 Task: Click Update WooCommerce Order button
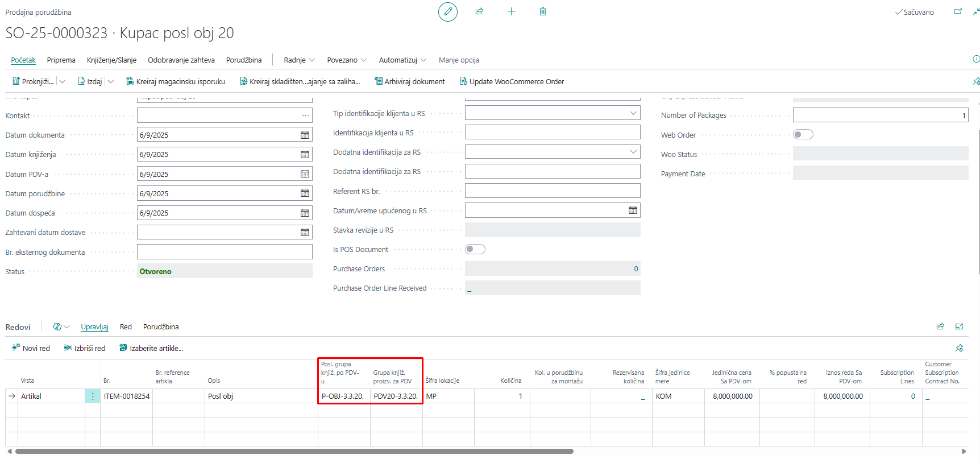[x=512, y=82]
